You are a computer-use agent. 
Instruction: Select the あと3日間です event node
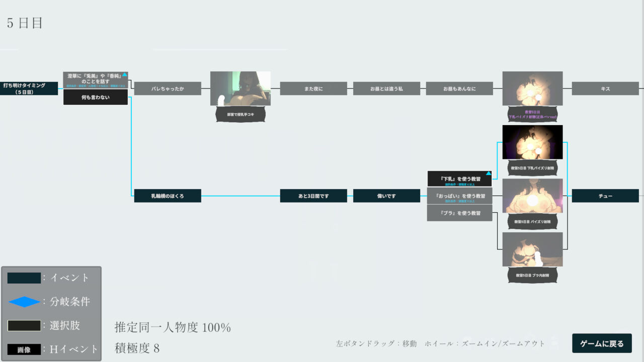[x=313, y=196]
